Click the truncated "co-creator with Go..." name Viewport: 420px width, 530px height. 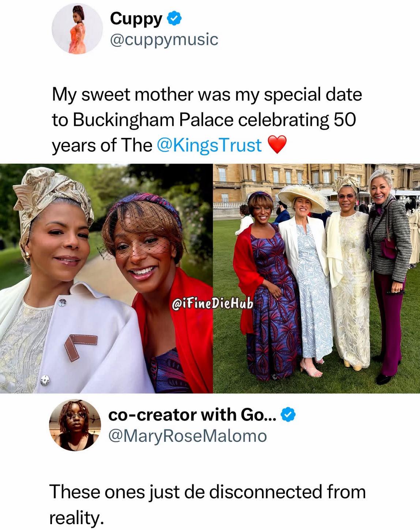click(192, 415)
